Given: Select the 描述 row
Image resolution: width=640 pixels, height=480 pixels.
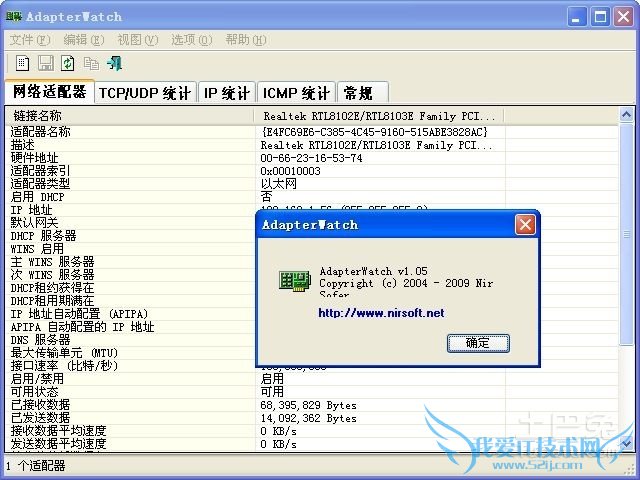Looking at the screenshot, I should [x=312, y=145].
